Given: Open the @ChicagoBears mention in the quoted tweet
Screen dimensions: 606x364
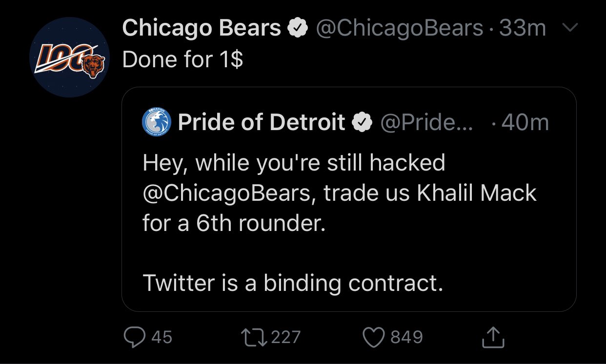Looking at the screenshot, I should (x=226, y=193).
